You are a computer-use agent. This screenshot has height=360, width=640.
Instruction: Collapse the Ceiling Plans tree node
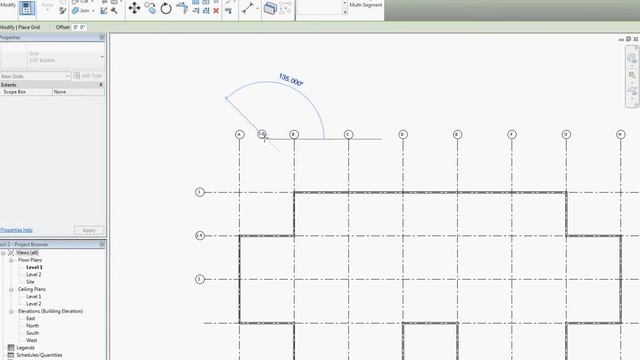pos(11,289)
